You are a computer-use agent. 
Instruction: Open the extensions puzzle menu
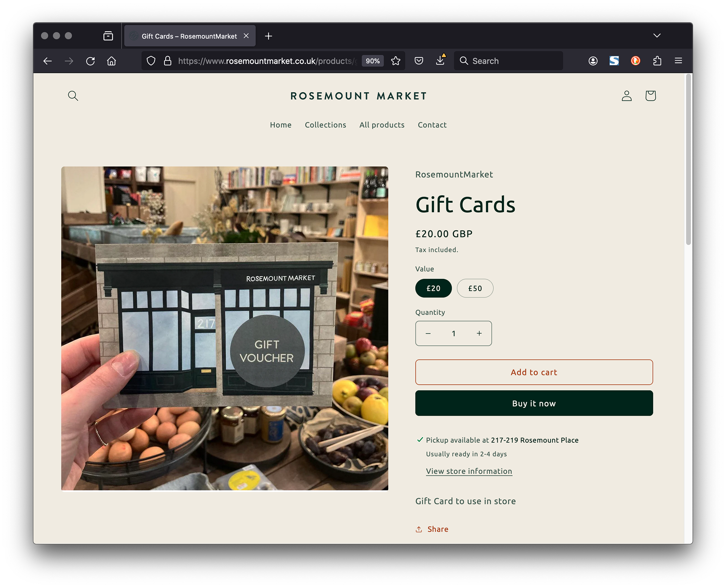coord(657,61)
